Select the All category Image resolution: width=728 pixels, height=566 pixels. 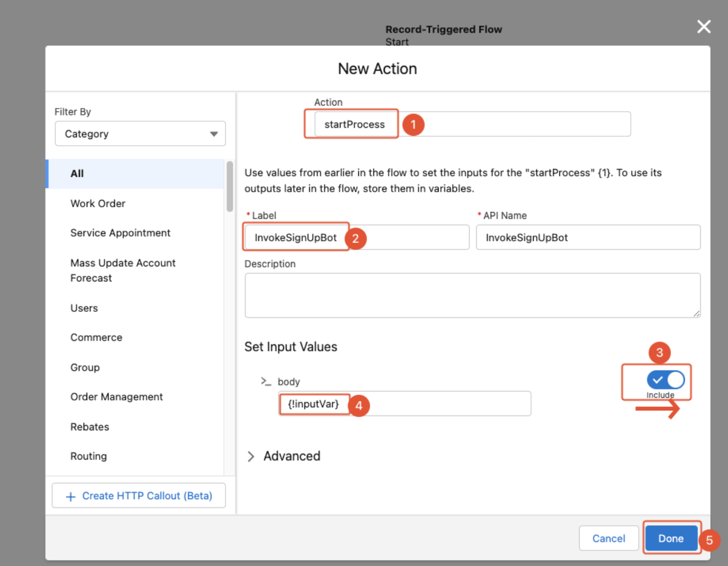tap(77, 174)
